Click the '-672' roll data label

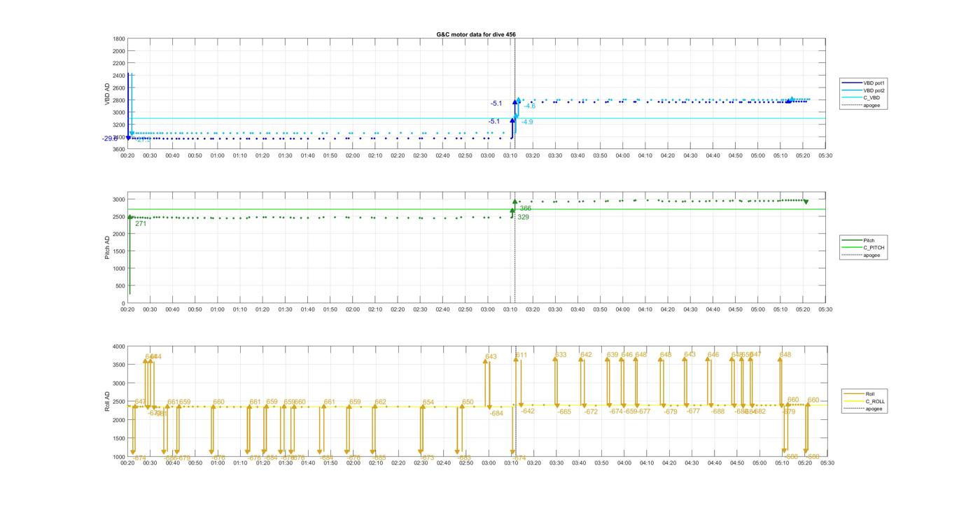click(591, 412)
